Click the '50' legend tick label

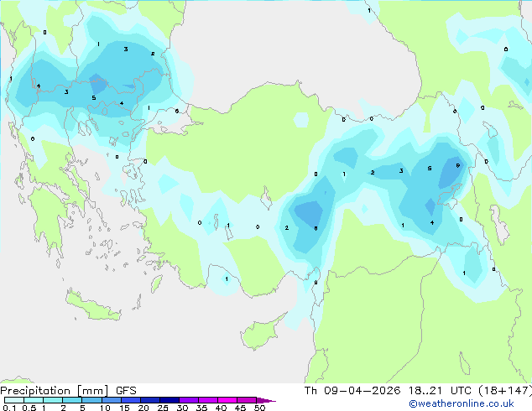pyautogui.click(x=259, y=408)
